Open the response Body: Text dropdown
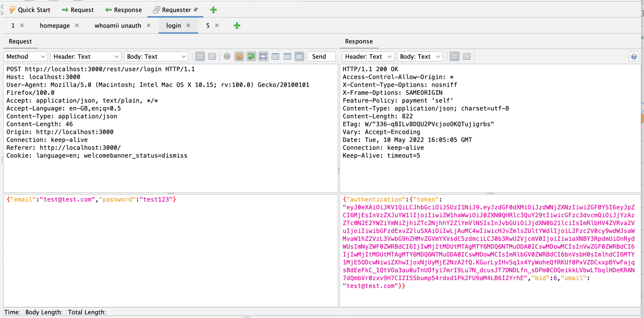 (x=420, y=56)
